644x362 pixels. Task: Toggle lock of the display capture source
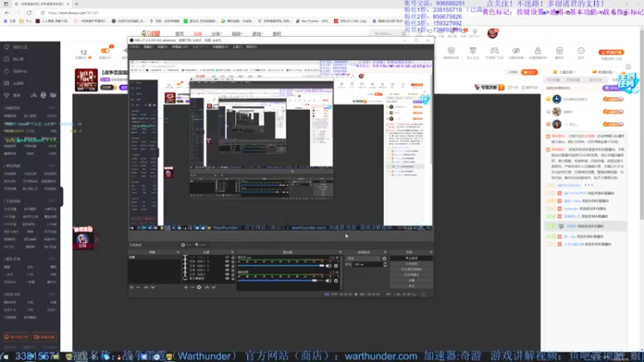tap(233, 278)
